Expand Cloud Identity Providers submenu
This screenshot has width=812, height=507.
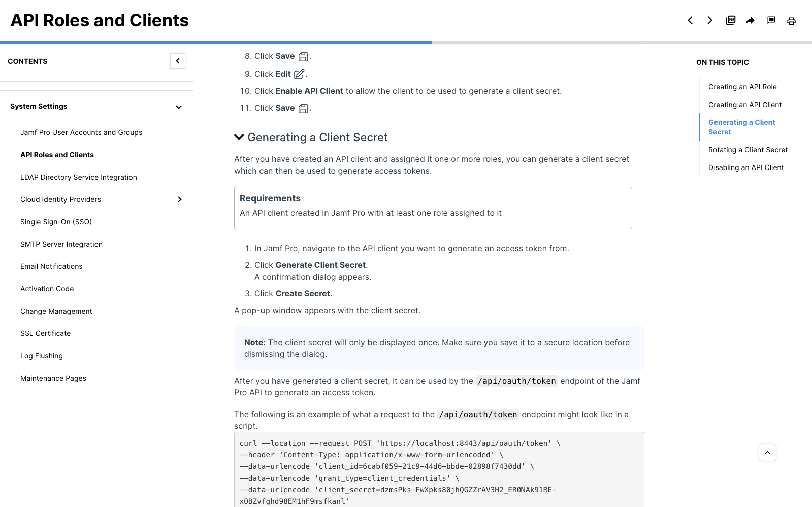tap(179, 199)
